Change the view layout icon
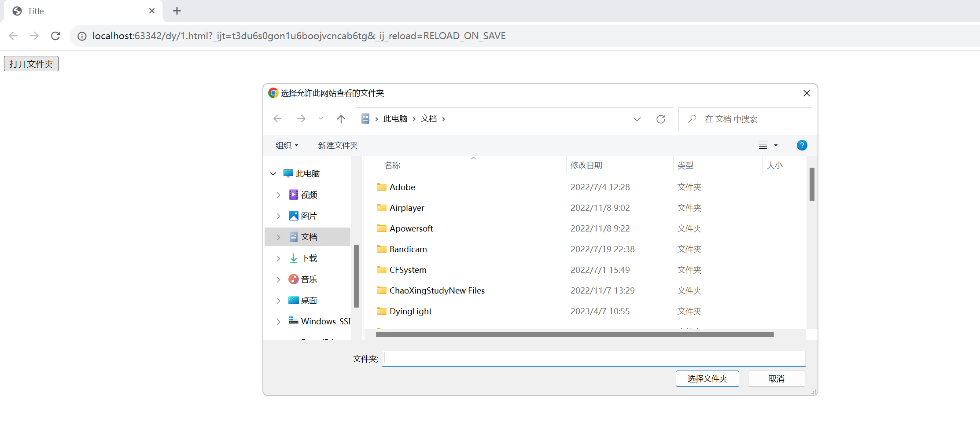Image resolution: width=980 pixels, height=426 pixels. coord(763,145)
